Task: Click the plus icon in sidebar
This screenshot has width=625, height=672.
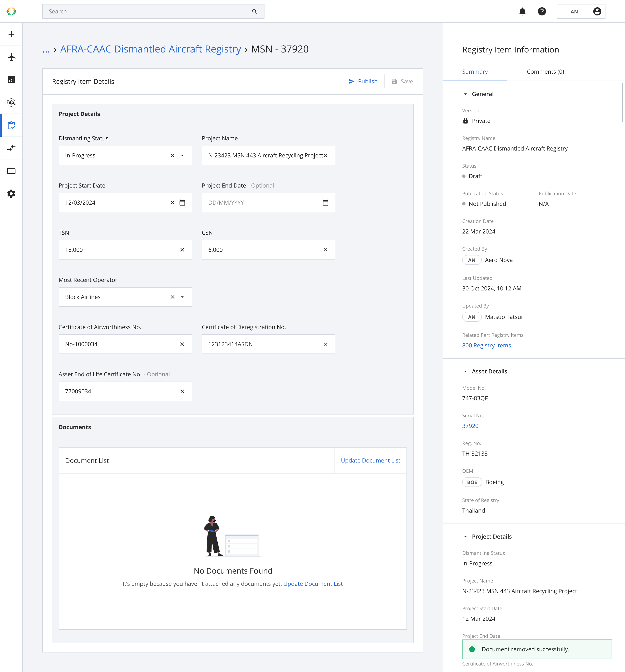Action: 12,34
